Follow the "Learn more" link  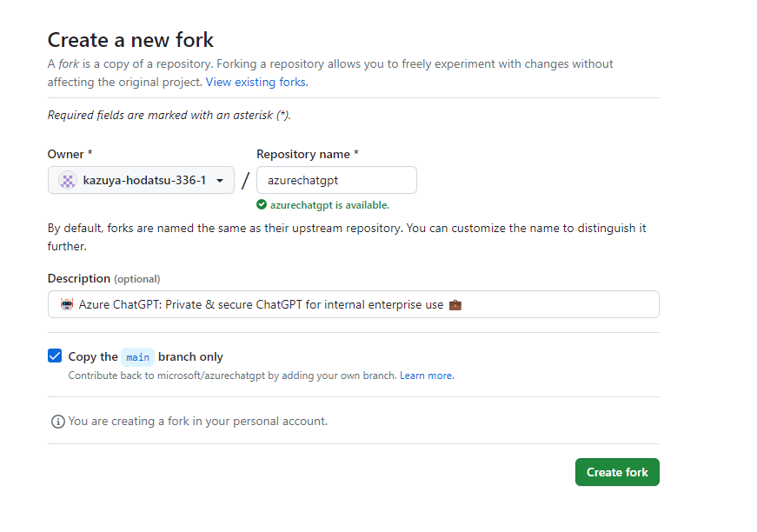(x=426, y=376)
